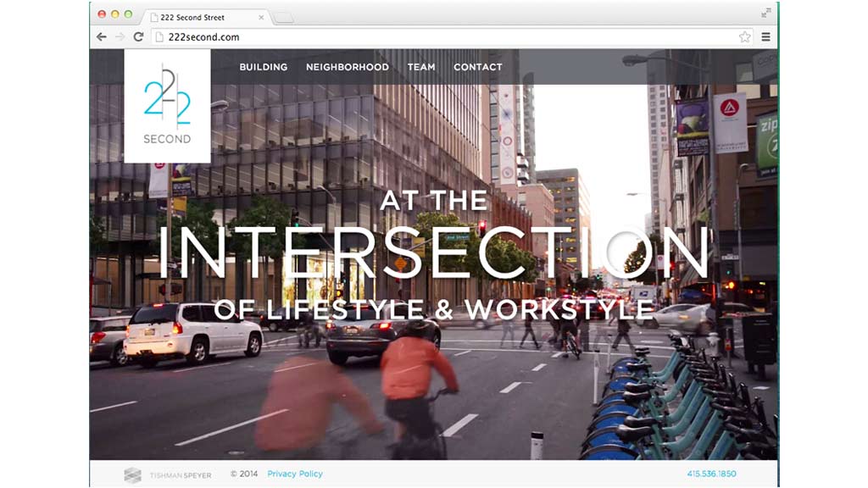Click the browser Forward arrow

click(120, 37)
